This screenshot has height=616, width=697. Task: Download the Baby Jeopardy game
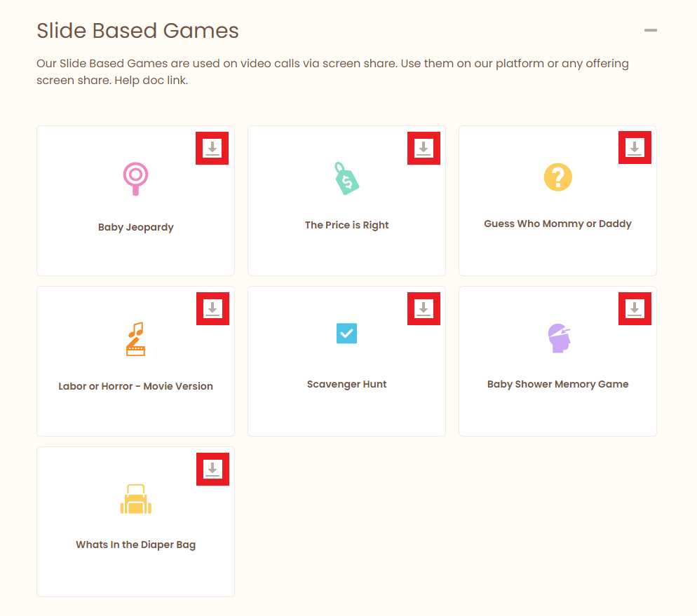coord(212,148)
